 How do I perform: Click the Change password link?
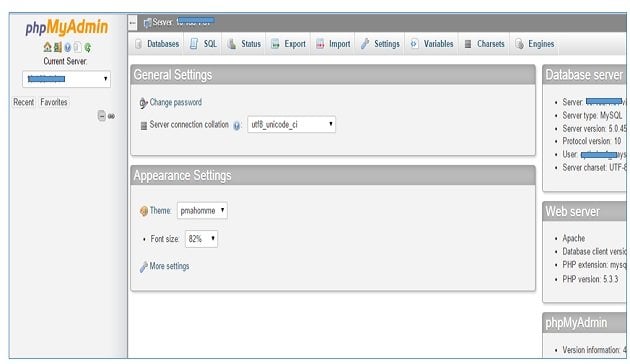(176, 102)
